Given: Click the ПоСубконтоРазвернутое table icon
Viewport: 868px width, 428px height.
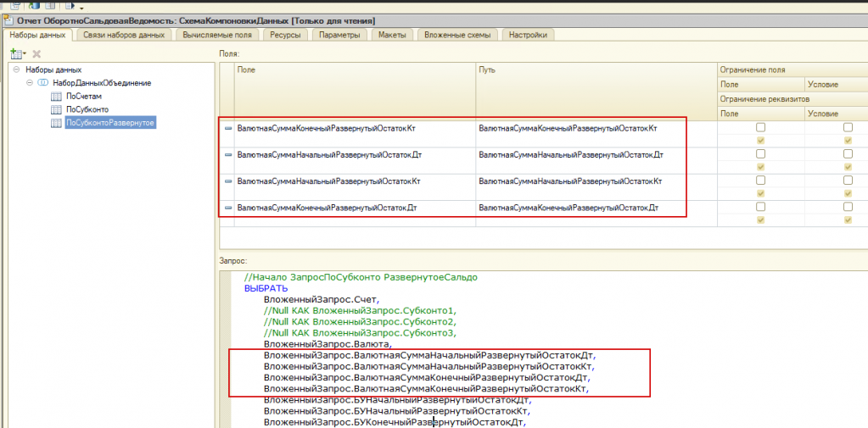Looking at the screenshot, I should tap(57, 123).
